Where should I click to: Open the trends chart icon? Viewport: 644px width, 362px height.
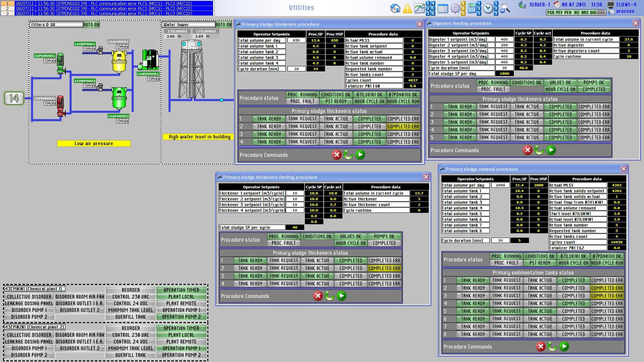419,8
